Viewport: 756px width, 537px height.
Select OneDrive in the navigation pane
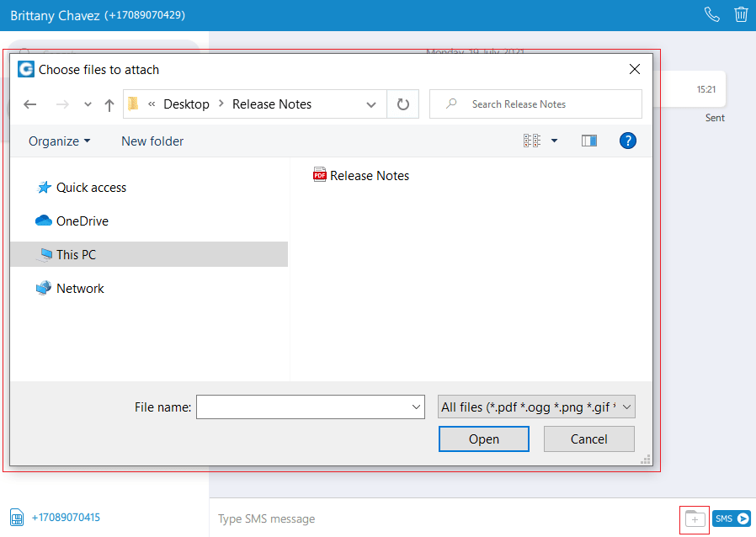tap(72, 221)
